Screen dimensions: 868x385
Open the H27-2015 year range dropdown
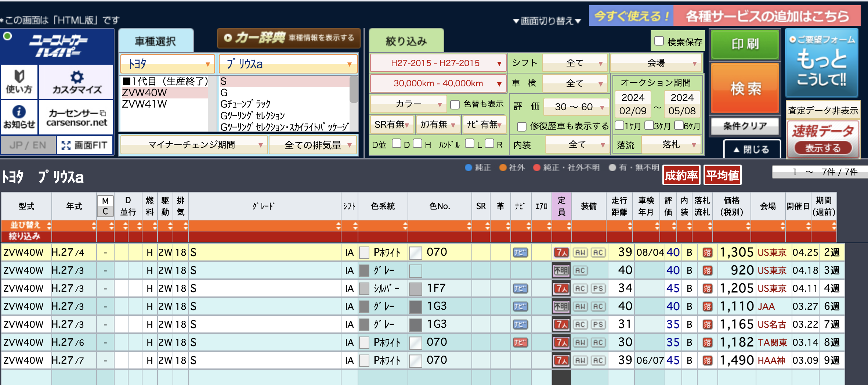point(438,63)
